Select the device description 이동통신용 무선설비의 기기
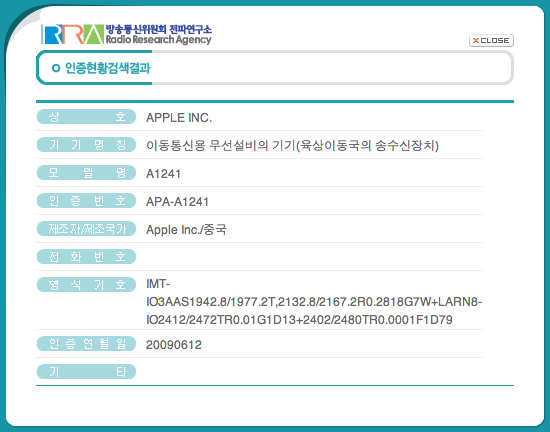 (x=292, y=145)
